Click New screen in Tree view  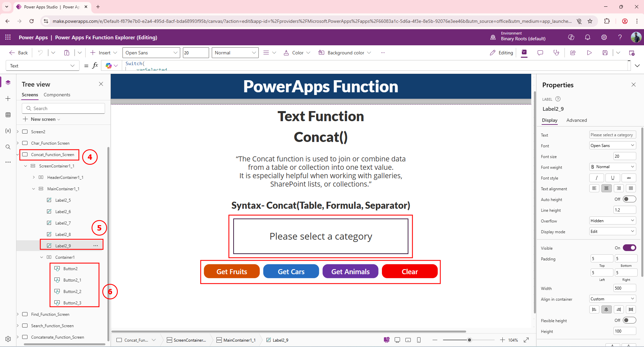(42, 119)
